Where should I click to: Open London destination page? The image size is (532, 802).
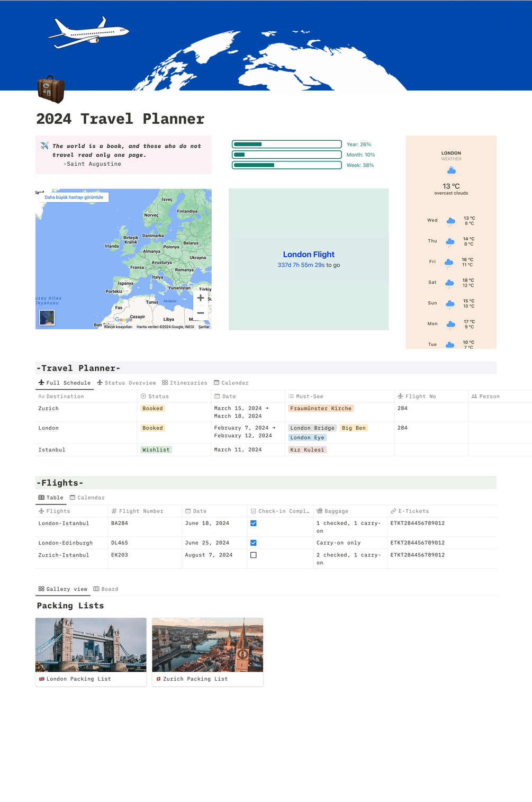click(x=48, y=428)
